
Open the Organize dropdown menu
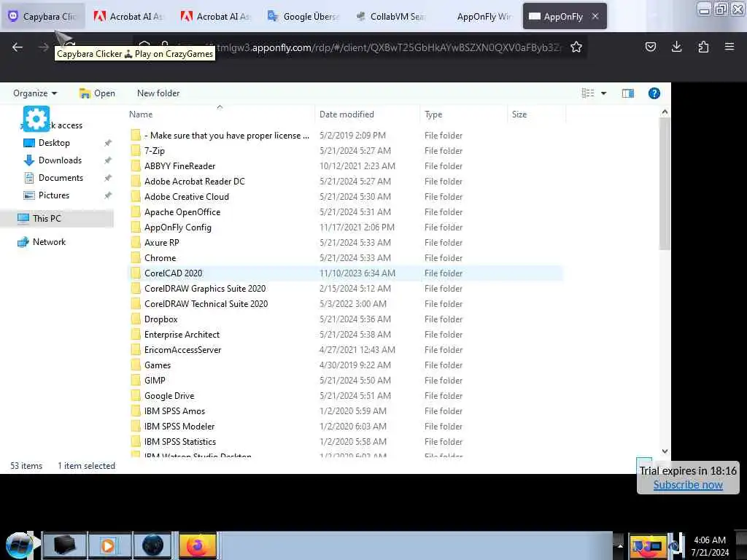[35, 93]
